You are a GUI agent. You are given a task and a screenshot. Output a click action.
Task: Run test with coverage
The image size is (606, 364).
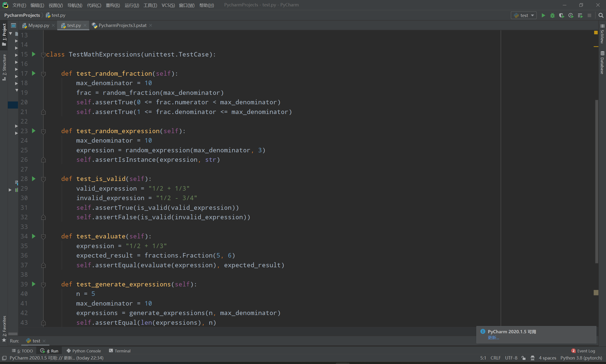[x=561, y=15]
